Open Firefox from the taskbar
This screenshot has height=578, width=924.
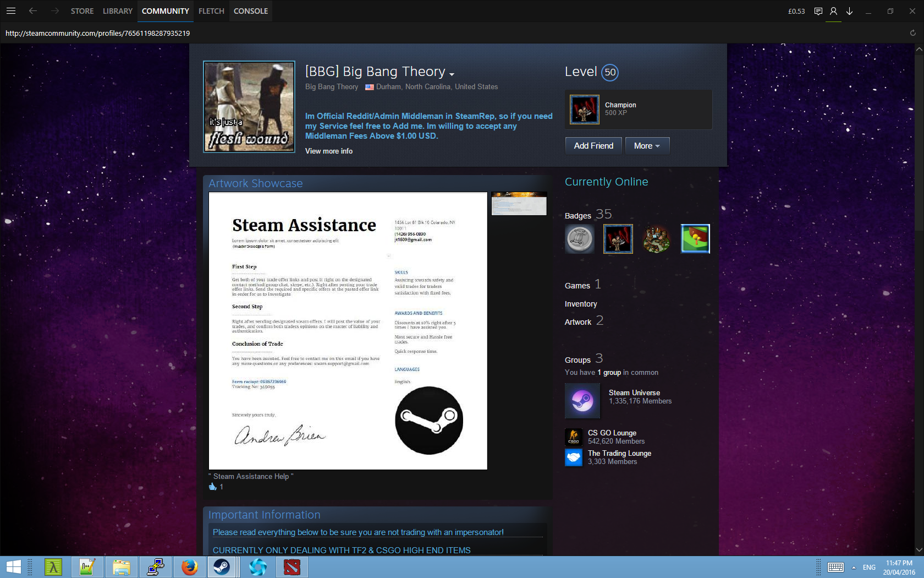189,567
